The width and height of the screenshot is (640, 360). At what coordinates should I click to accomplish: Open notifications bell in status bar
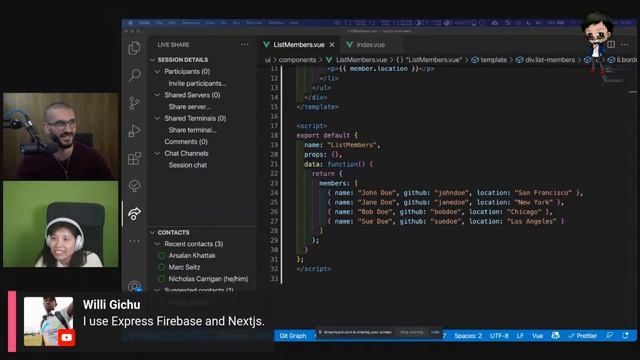click(x=625, y=336)
